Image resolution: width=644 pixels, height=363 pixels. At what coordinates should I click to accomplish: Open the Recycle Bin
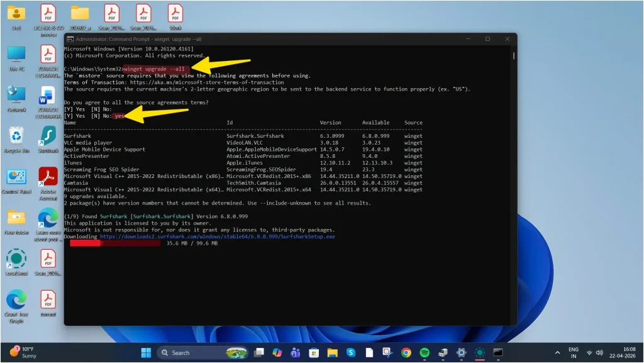[16, 140]
